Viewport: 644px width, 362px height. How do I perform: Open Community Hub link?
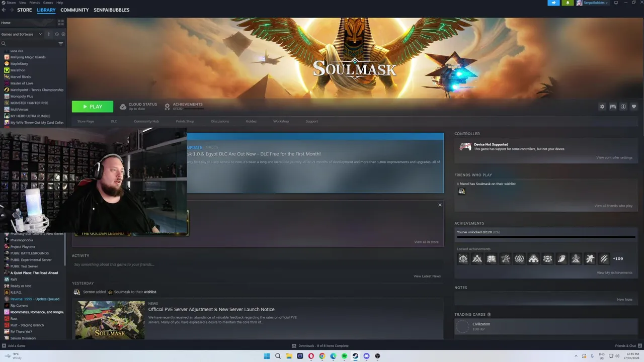point(146,121)
